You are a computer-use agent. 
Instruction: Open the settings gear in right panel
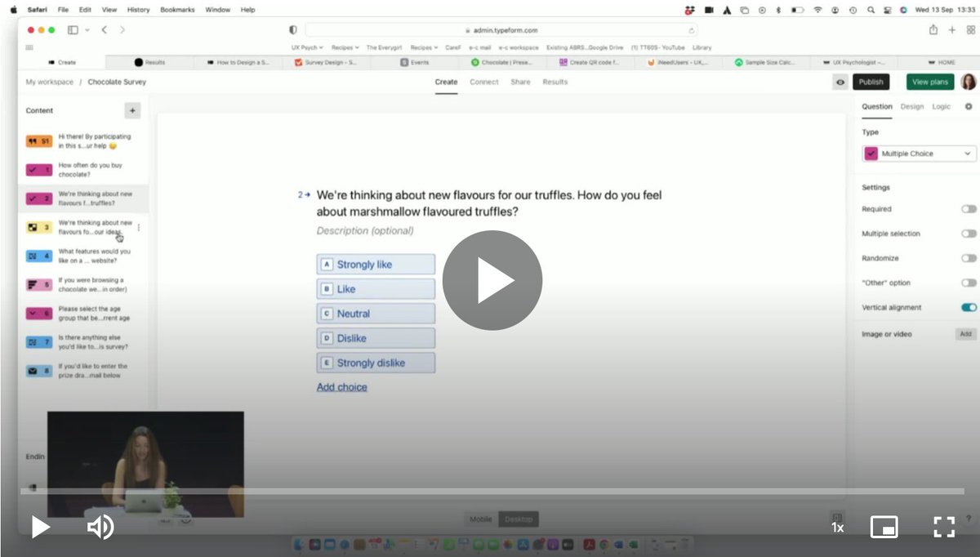969,106
